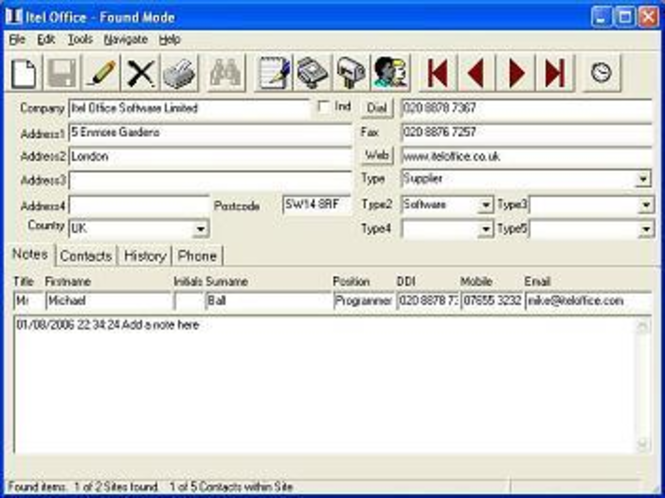Image resolution: width=665 pixels, height=498 pixels.
Task: Go to previous record arrow
Action: (477, 73)
